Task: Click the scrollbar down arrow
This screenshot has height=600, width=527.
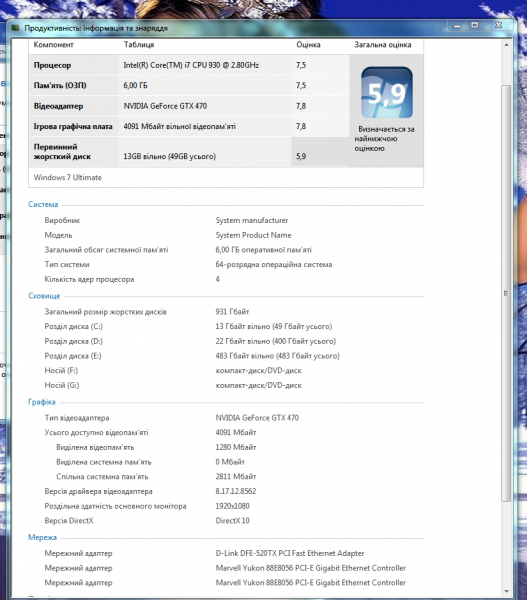Action: coord(506,591)
